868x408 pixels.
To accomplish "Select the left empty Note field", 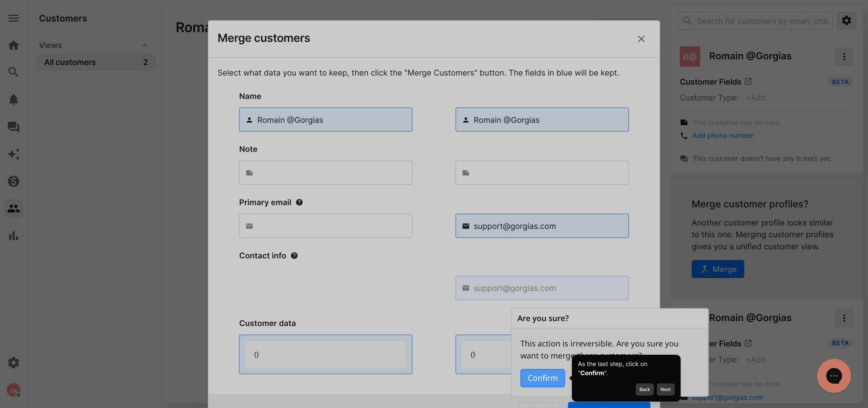I will click(326, 173).
